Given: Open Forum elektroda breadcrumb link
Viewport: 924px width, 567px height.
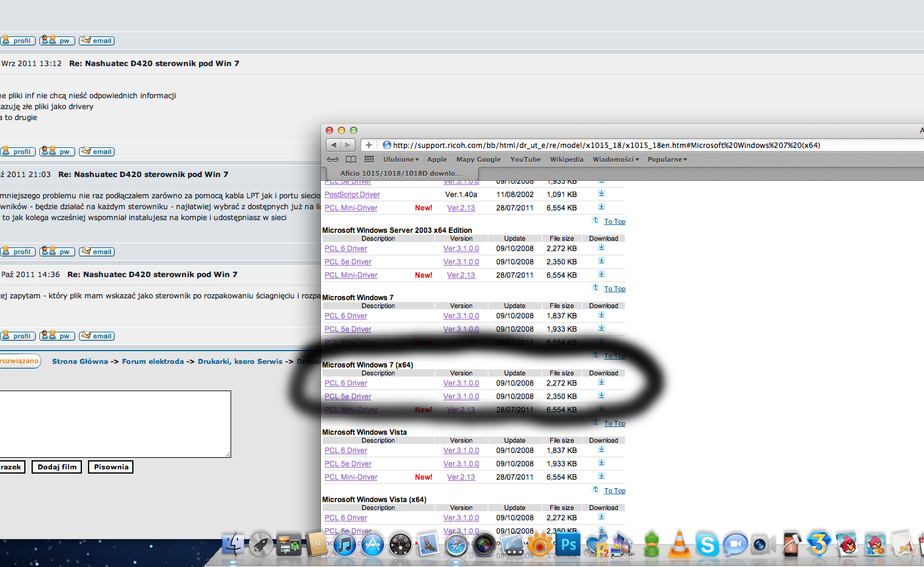Looking at the screenshot, I should 153,361.
